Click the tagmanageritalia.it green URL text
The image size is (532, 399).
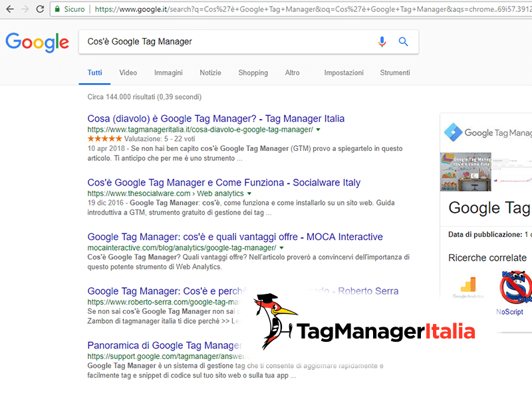[200, 130]
